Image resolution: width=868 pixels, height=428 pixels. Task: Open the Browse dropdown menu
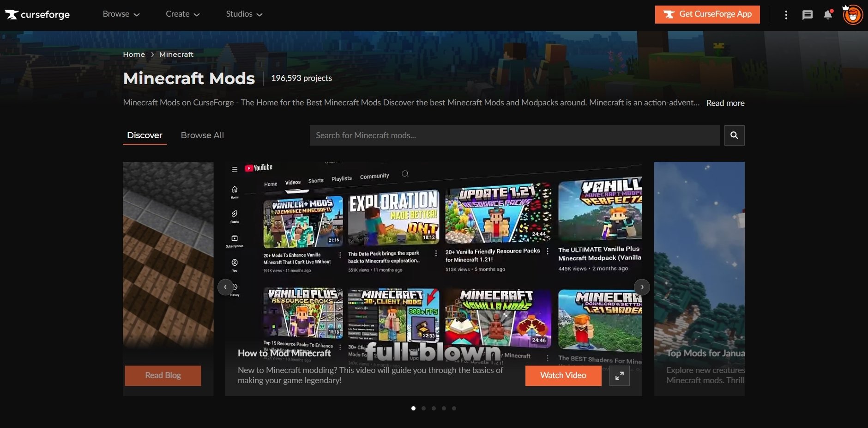(x=121, y=14)
